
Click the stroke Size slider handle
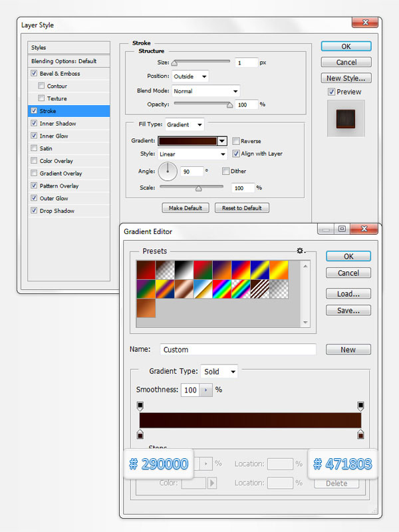coord(174,63)
